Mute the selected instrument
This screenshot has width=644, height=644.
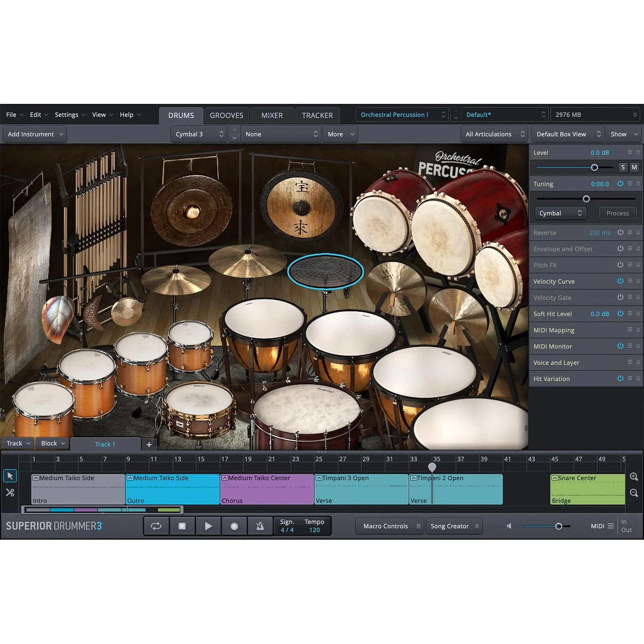click(634, 167)
